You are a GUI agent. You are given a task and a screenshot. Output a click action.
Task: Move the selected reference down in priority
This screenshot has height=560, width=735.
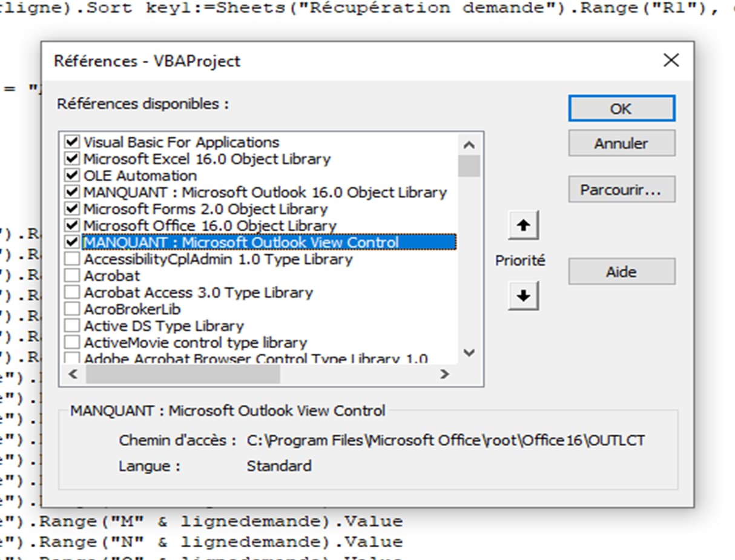click(x=523, y=296)
